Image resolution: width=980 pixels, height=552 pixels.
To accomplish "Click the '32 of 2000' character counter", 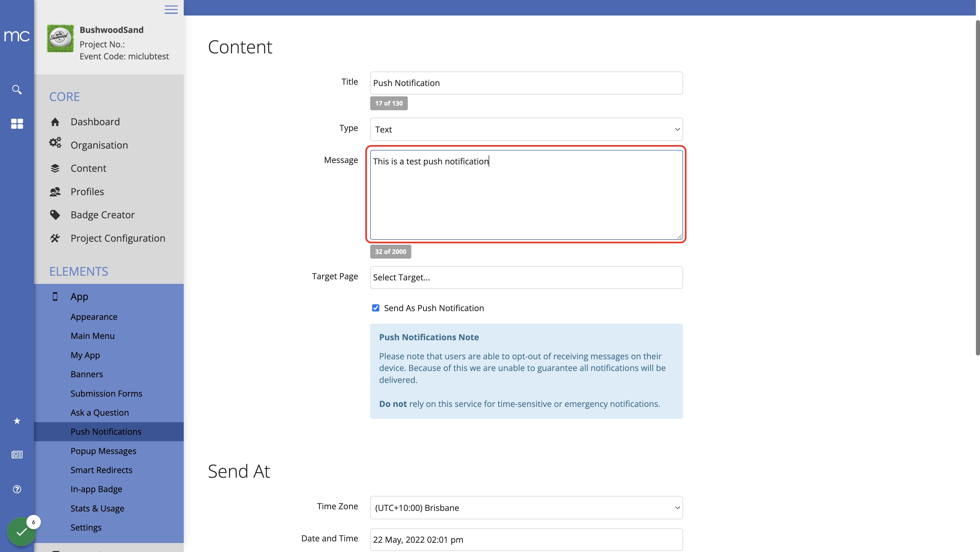I will [x=390, y=252].
